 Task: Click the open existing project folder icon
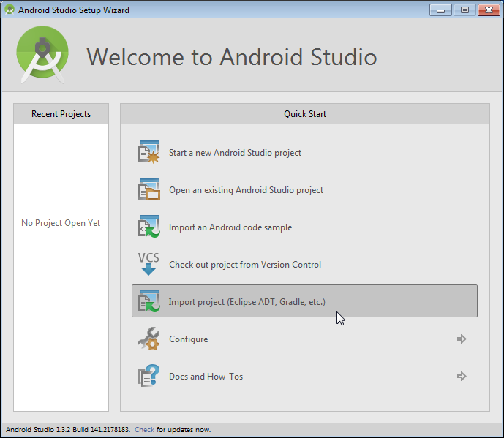click(148, 189)
